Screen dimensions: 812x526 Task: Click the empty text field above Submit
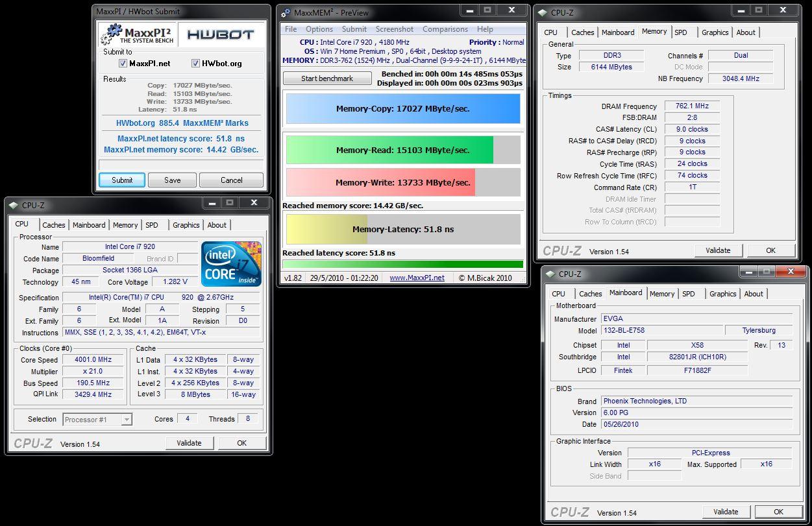[181, 165]
